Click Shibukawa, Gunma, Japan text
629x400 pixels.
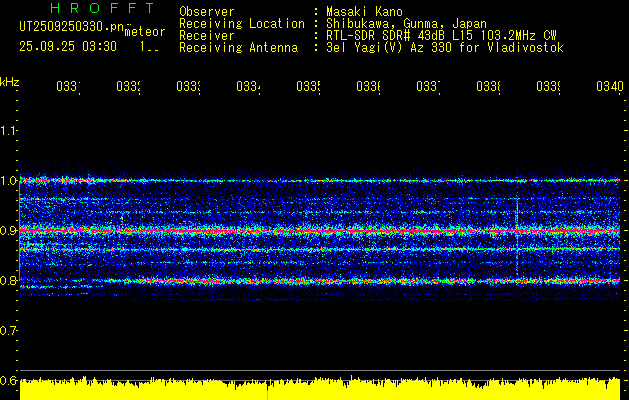tap(406, 24)
